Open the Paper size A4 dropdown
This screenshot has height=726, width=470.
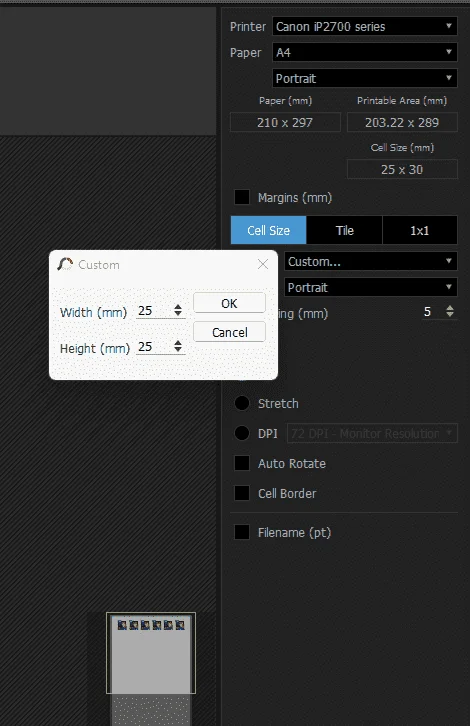pos(364,52)
